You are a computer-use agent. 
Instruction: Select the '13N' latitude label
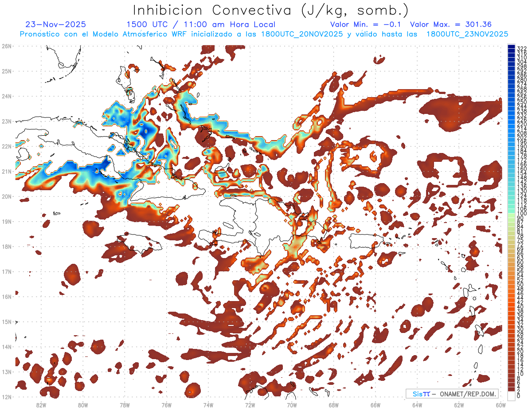(7, 372)
